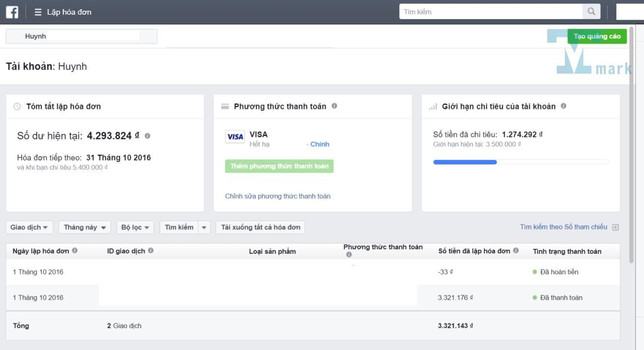The width and height of the screenshot is (644, 350).
Task: Click the spending limit progress bar
Action: pyautogui.click(x=521, y=162)
